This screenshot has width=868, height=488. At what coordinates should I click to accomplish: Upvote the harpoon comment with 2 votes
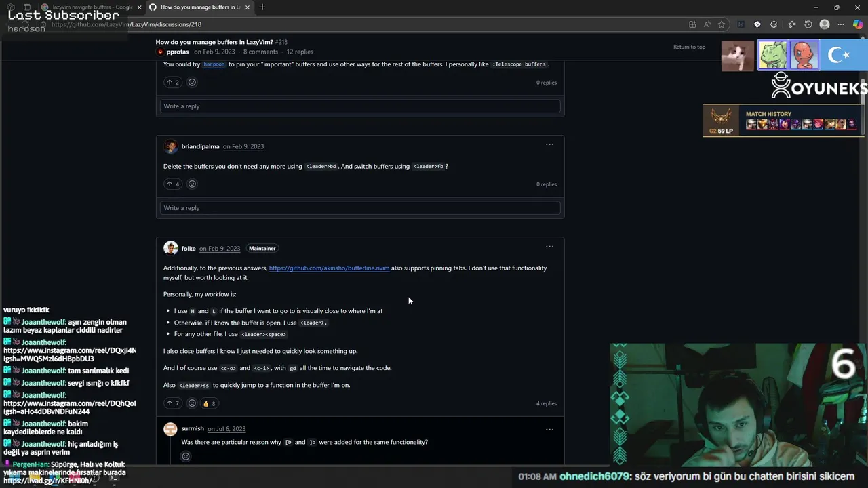click(173, 83)
